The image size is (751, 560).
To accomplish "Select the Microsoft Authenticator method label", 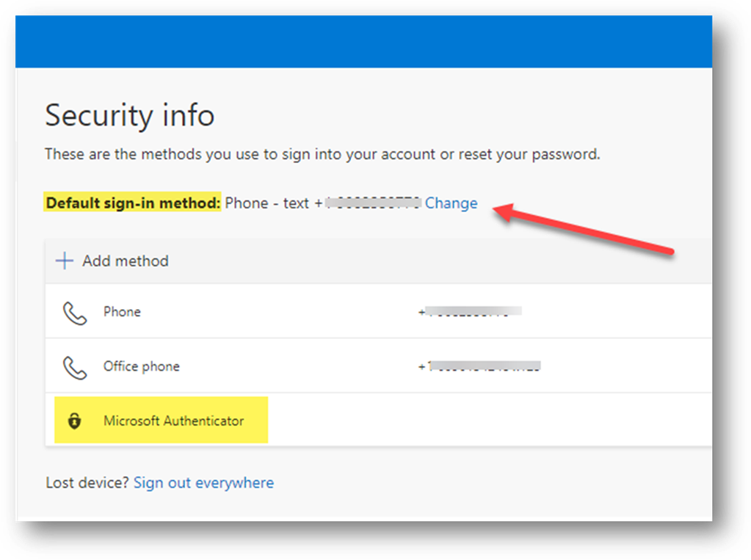I will pos(174,421).
